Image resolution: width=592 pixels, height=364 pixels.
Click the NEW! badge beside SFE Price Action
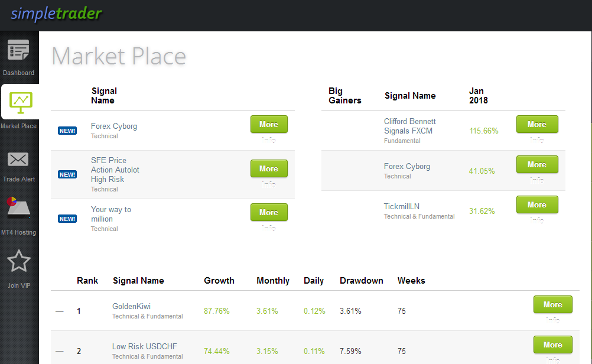[67, 174]
